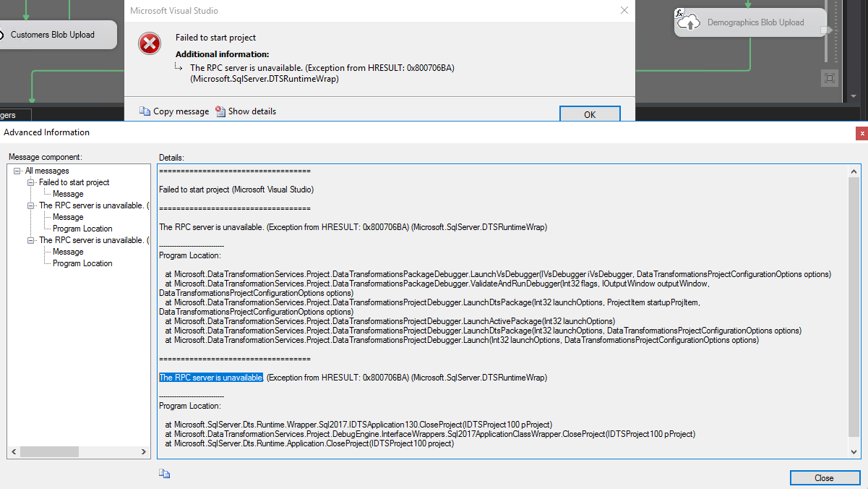This screenshot has width=868, height=489.
Task: Collapse the Failed to start project tree node
Action: (31, 182)
